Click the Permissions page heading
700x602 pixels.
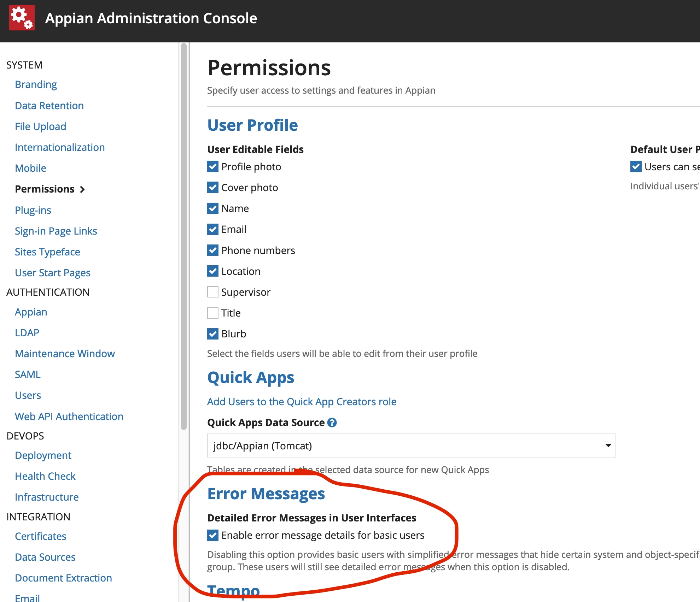click(269, 68)
